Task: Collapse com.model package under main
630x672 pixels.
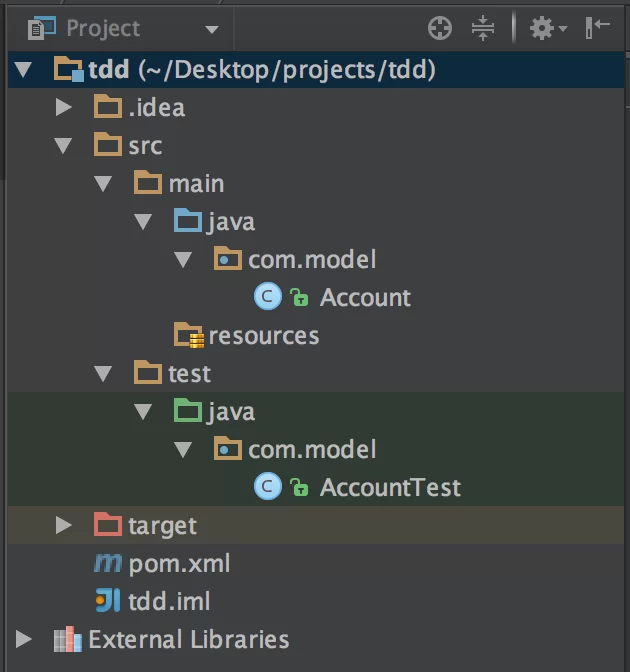Action: (183, 260)
